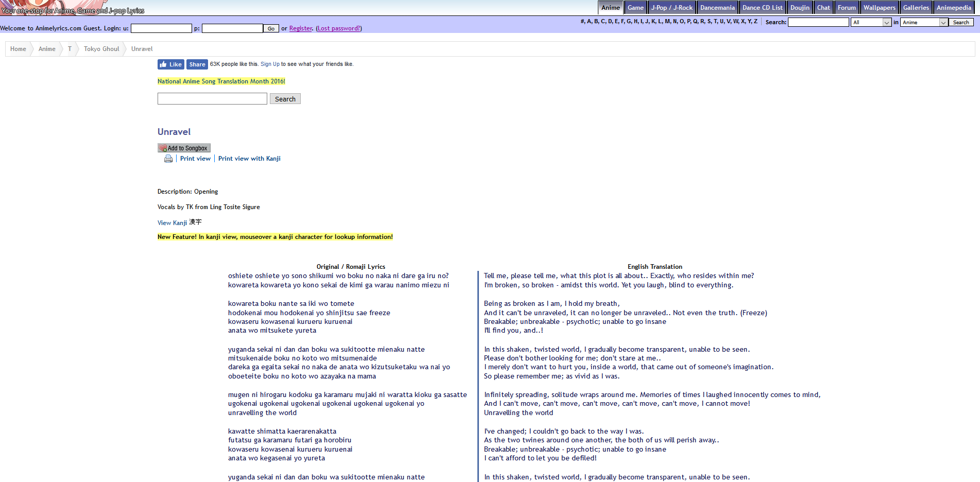The image size is (980, 482).
Task: Click the 'Original / Romaji Lyrics' column header
Action: tap(351, 267)
